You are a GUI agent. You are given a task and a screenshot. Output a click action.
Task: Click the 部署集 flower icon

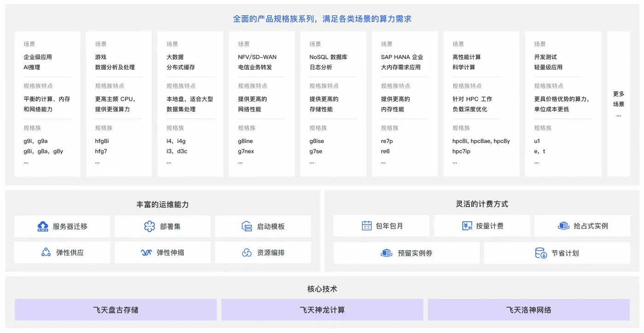click(149, 226)
